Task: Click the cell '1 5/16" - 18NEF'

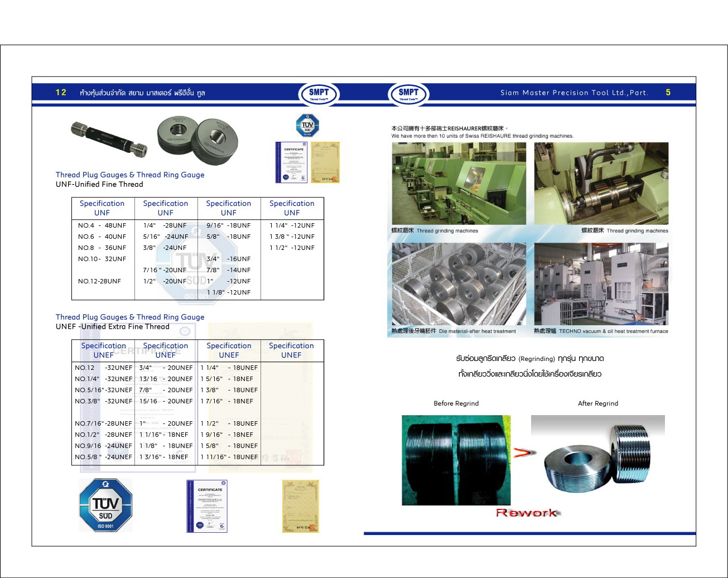Action: [x=227, y=379]
